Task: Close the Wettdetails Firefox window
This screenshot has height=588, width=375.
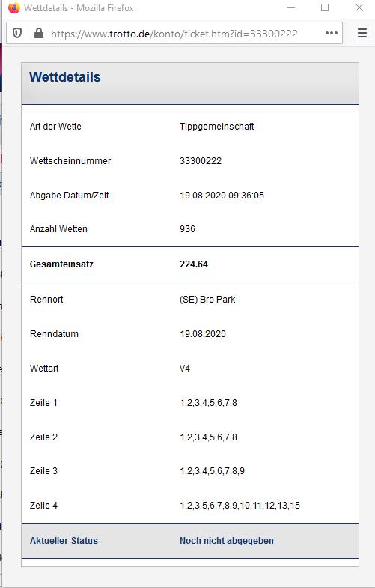Action: [359, 8]
